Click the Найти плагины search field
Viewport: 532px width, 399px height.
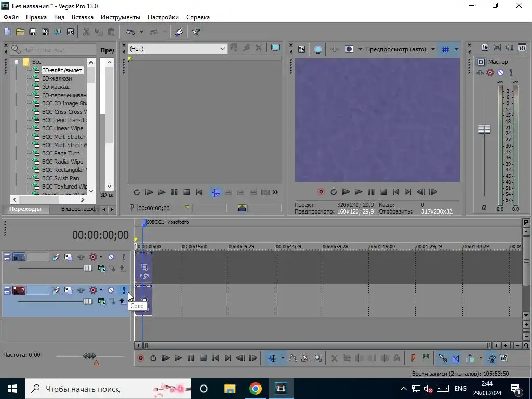[52, 49]
